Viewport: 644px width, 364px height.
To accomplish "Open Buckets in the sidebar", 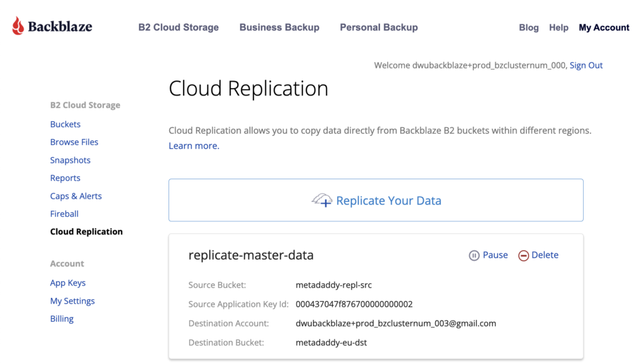I will (x=65, y=124).
